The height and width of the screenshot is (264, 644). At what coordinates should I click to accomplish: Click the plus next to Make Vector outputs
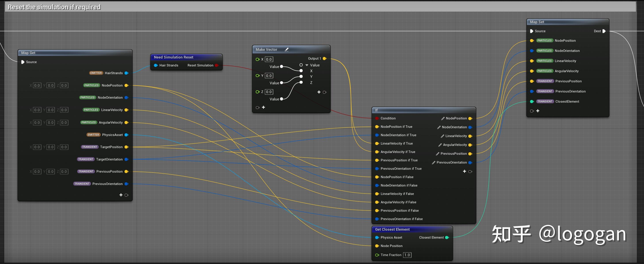click(319, 92)
